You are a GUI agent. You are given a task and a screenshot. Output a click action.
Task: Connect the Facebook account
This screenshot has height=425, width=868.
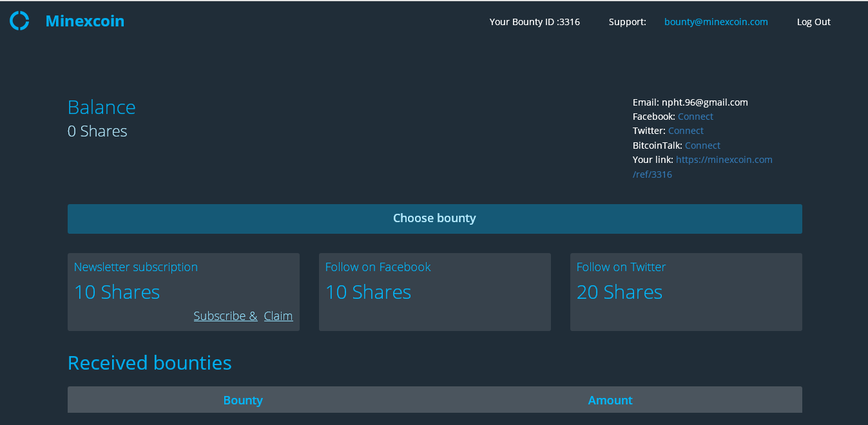695,117
